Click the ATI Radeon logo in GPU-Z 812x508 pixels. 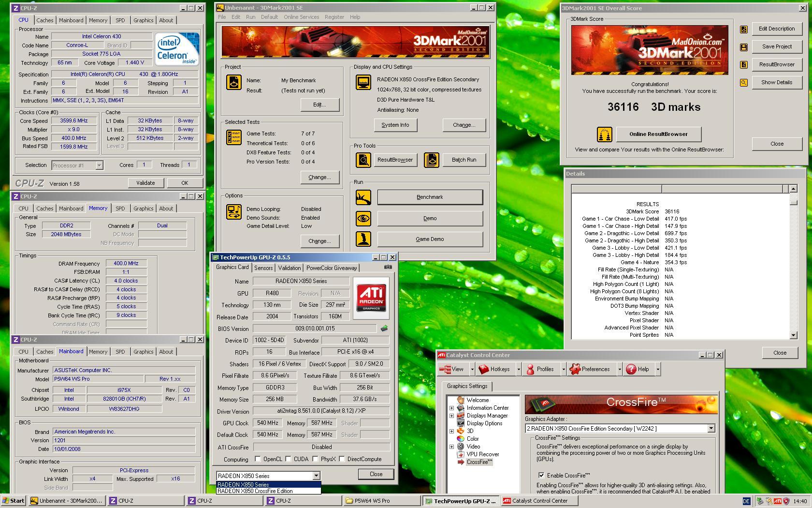point(371,298)
